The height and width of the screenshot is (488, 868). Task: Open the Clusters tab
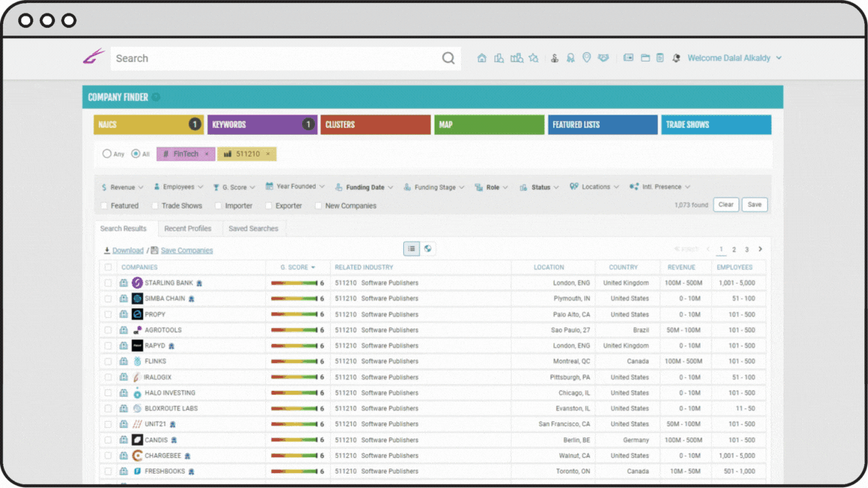click(x=375, y=124)
